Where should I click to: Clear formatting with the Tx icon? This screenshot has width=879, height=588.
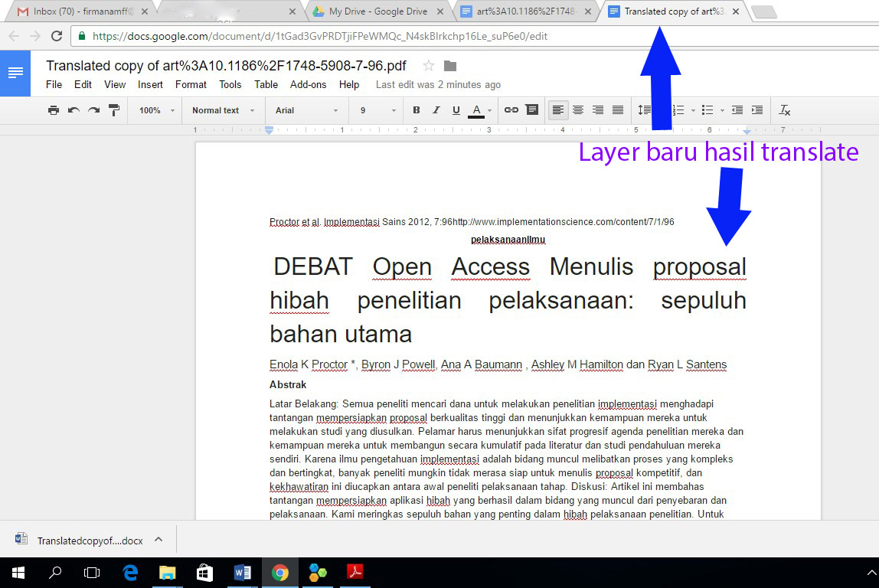pyautogui.click(x=784, y=110)
